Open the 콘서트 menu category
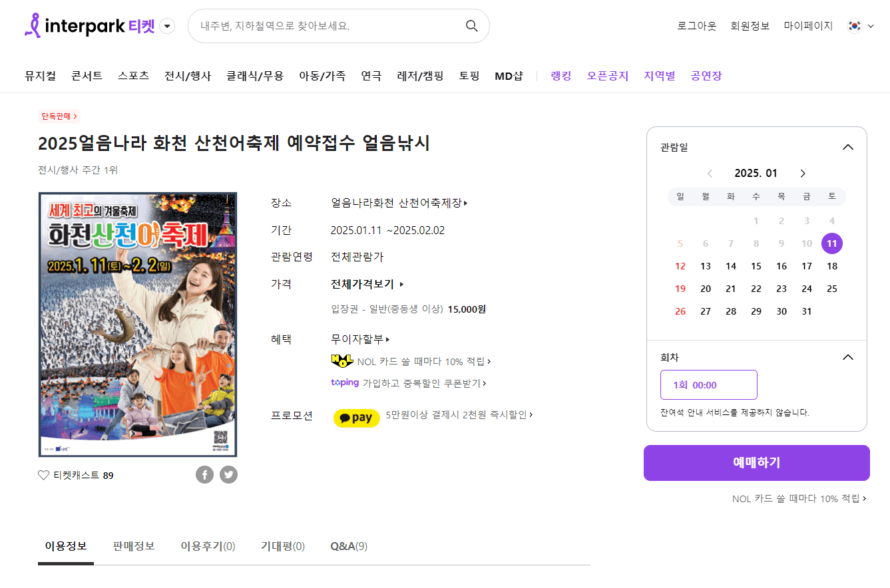Screen dimensions: 890x588 86,75
